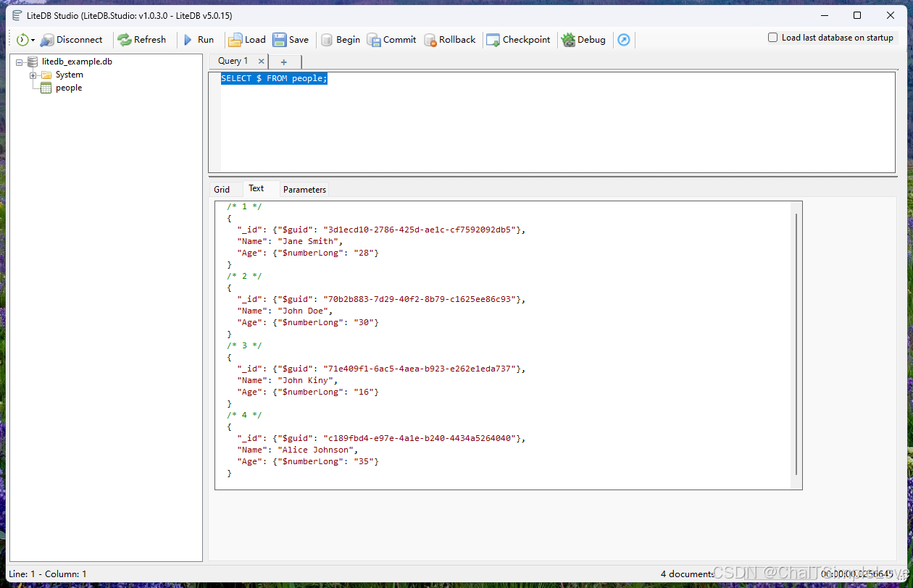This screenshot has width=913, height=588.
Task: Click the Disconnect button
Action: [72, 40]
